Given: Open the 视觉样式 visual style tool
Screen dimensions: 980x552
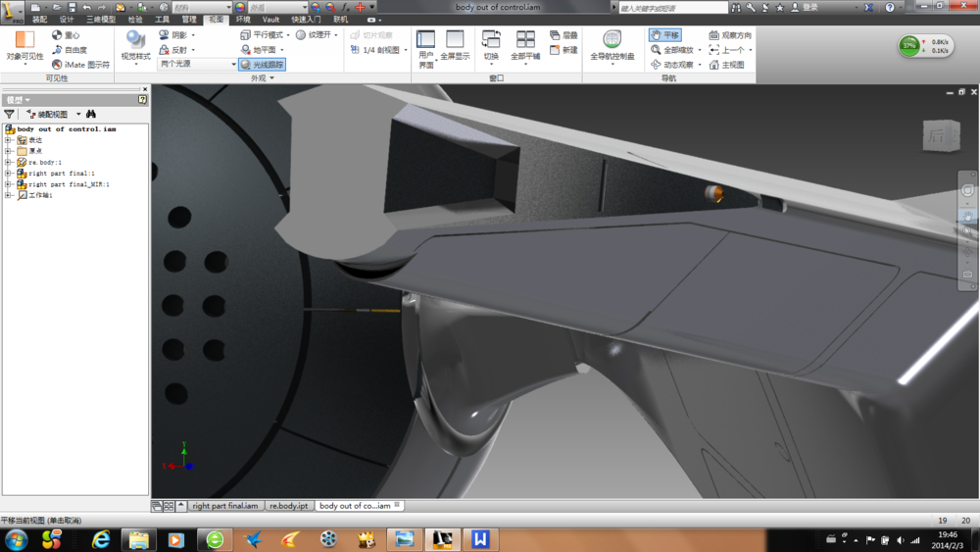Looking at the screenshot, I should 135,46.
